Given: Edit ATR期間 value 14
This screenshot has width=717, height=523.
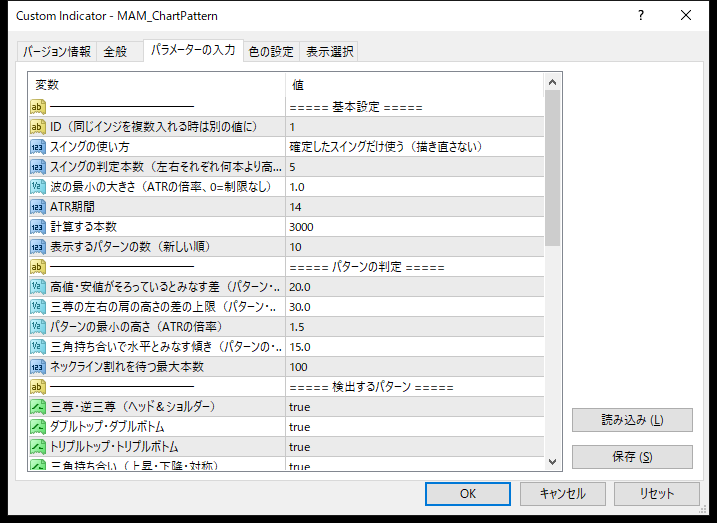Looking at the screenshot, I should [415, 207].
